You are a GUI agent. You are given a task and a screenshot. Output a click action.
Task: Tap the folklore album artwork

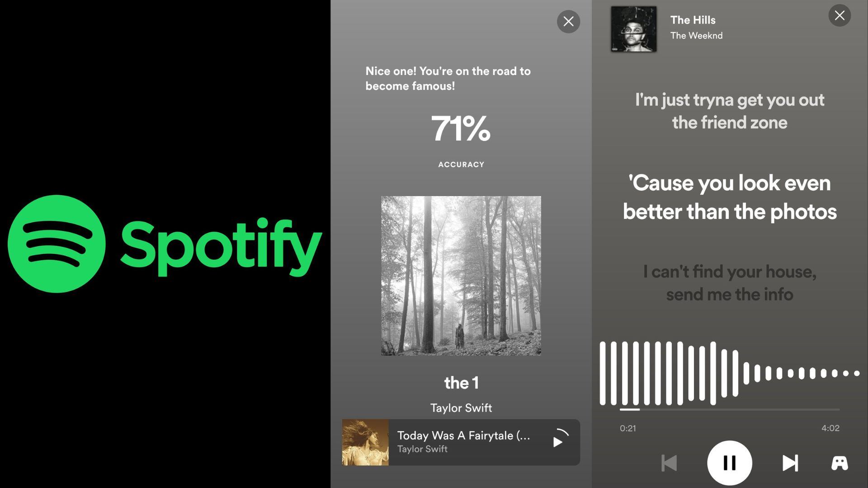pos(461,276)
